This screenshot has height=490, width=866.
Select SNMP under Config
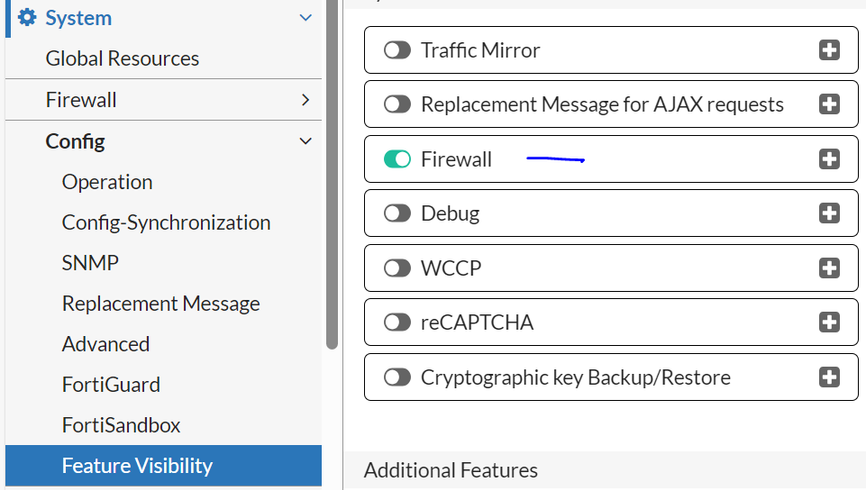[x=90, y=263]
